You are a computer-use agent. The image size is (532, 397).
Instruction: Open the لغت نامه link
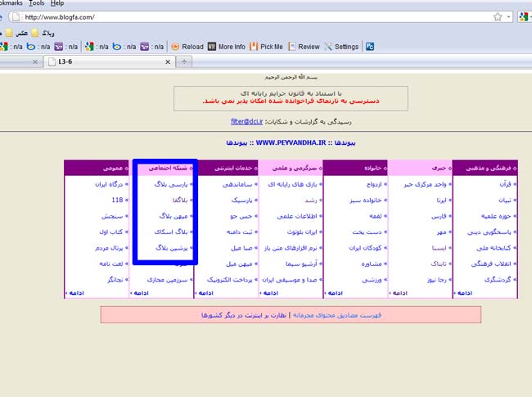point(111,264)
